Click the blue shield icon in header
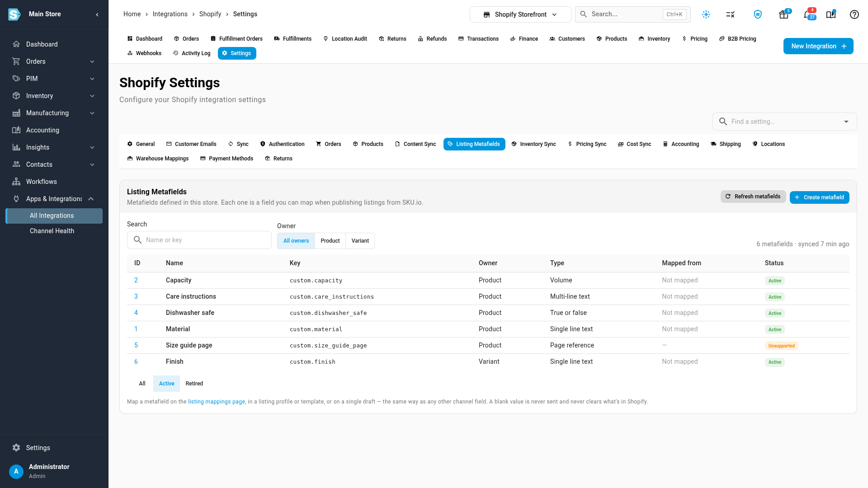868x488 pixels. (x=758, y=14)
